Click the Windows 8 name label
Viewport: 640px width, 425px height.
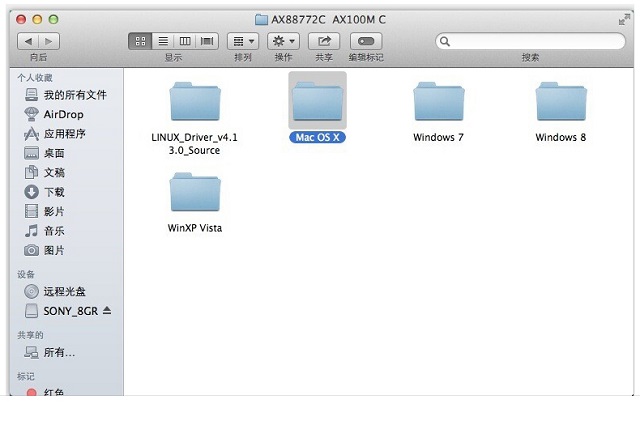coord(561,138)
